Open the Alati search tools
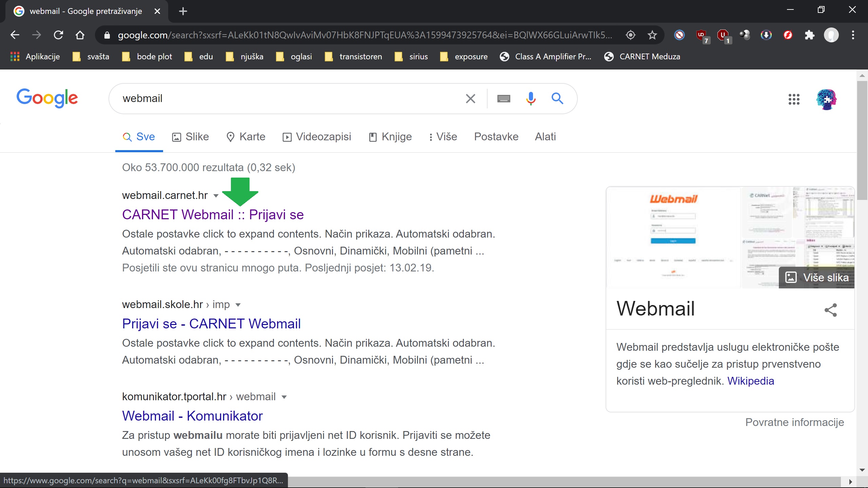This screenshot has width=868, height=488. coord(545,137)
